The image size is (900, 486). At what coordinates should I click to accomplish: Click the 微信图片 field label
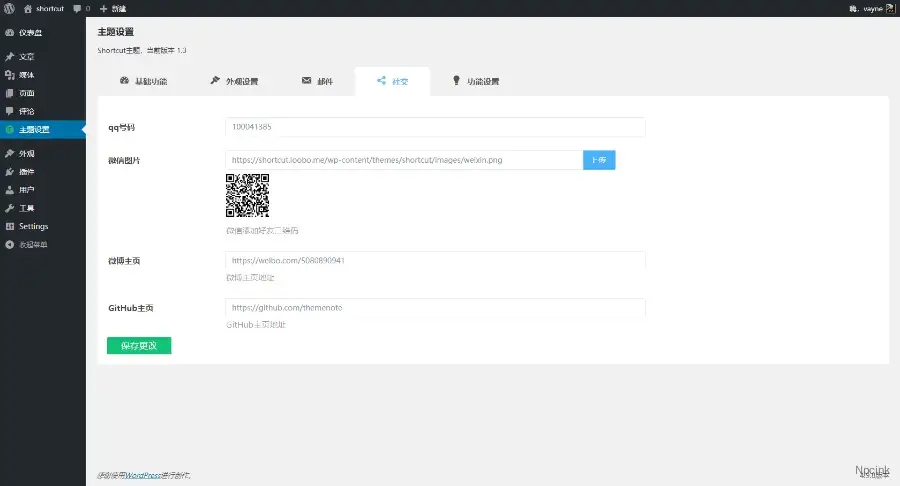coord(124,160)
